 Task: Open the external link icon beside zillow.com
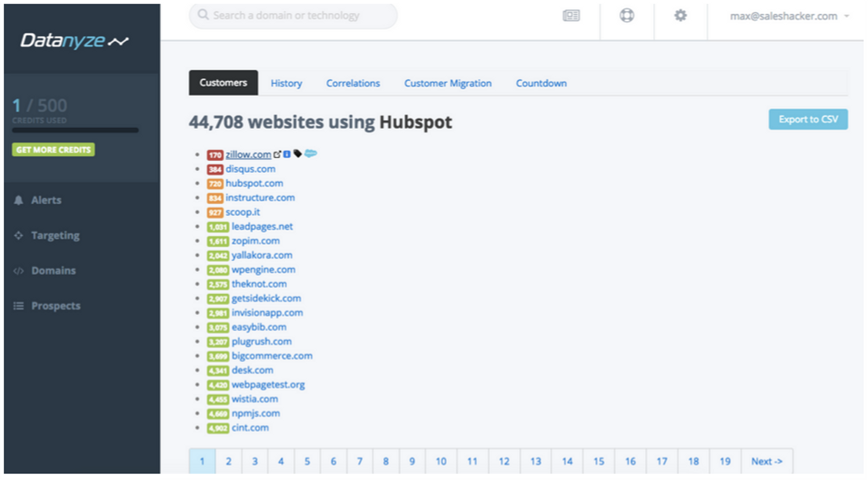click(277, 154)
